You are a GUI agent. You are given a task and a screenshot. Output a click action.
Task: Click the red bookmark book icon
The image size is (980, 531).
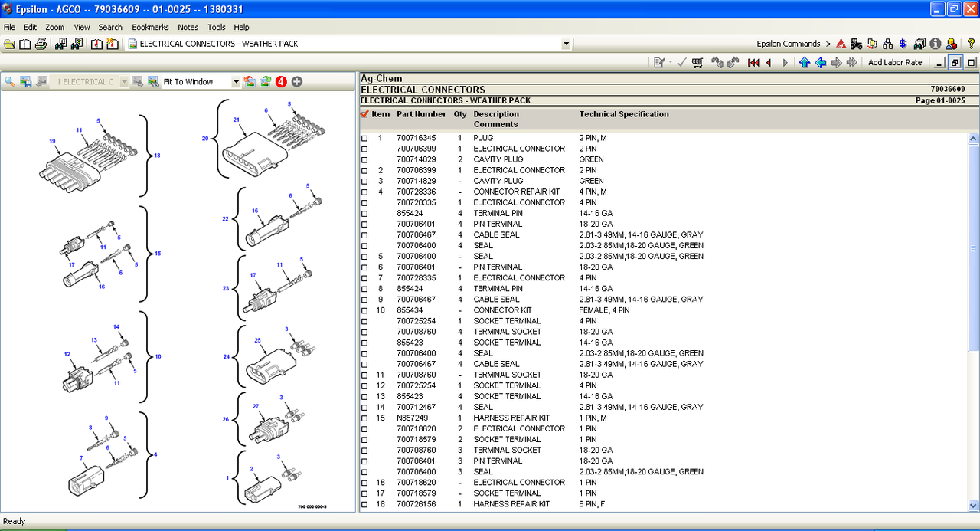(x=96, y=44)
